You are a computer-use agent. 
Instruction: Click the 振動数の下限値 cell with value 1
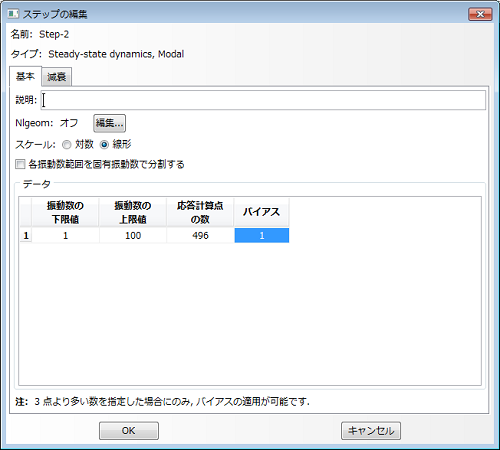click(x=65, y=236)
